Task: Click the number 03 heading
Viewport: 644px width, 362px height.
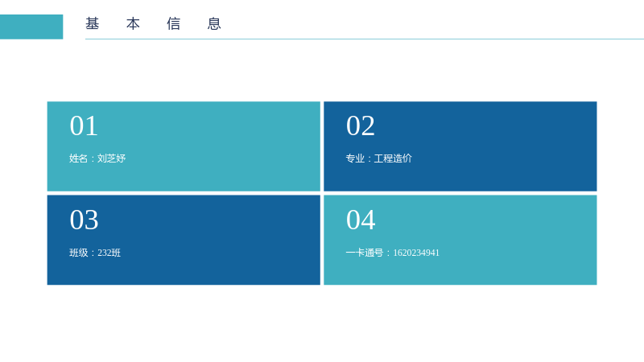Action: (x=84, y=220)
